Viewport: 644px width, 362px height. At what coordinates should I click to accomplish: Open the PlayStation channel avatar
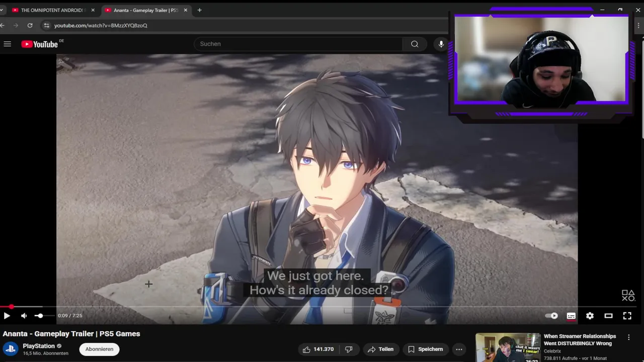tap(11, 349)
